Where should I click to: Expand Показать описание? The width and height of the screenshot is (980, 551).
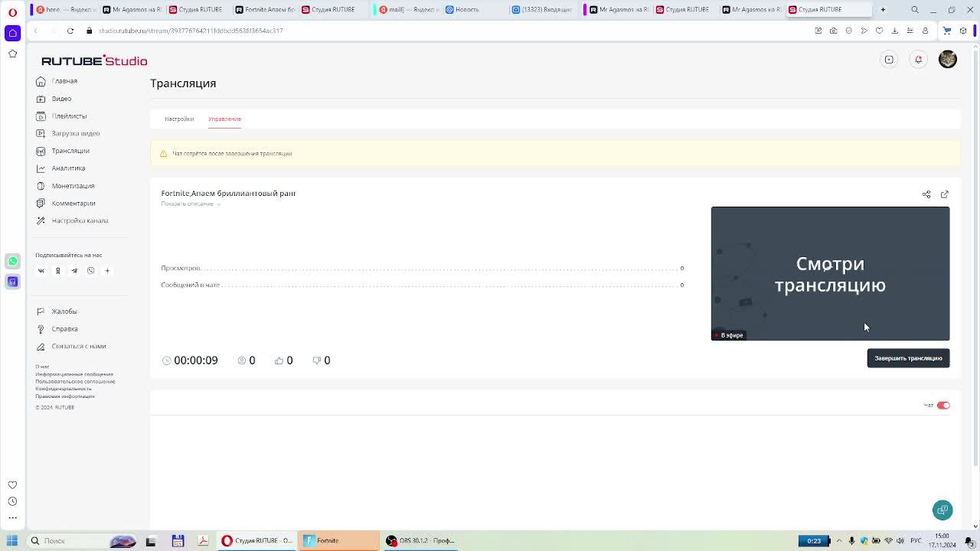(x=191, y=204)
